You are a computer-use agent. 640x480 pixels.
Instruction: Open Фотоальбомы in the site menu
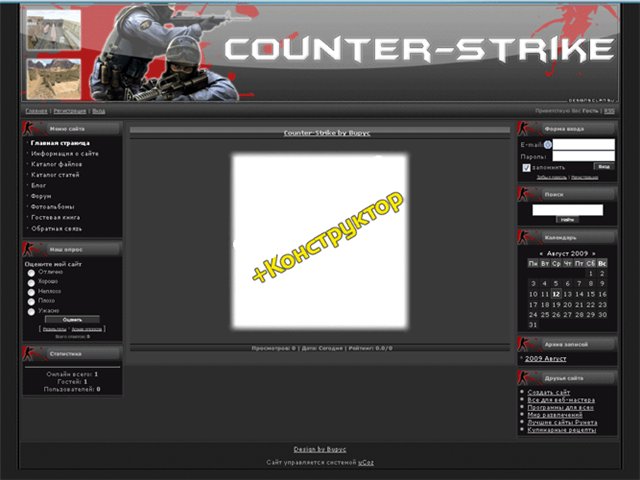[53, 207]
